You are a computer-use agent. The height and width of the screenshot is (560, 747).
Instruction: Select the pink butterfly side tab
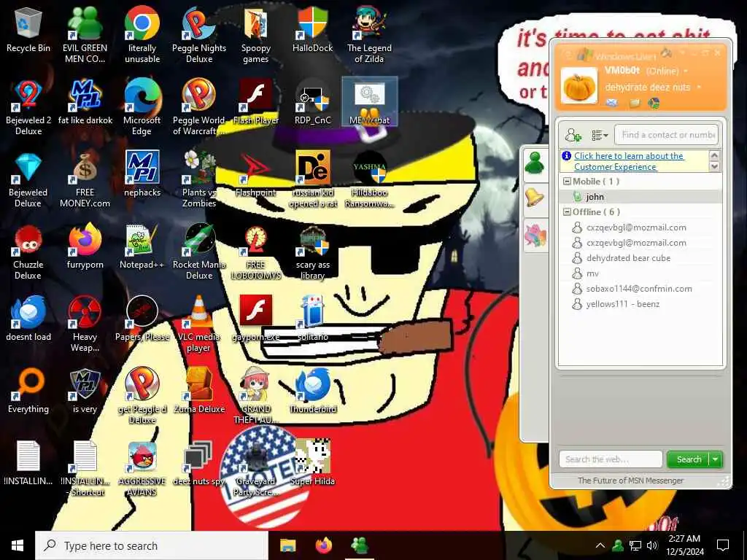pyautogui.click(x=535, y=236)
